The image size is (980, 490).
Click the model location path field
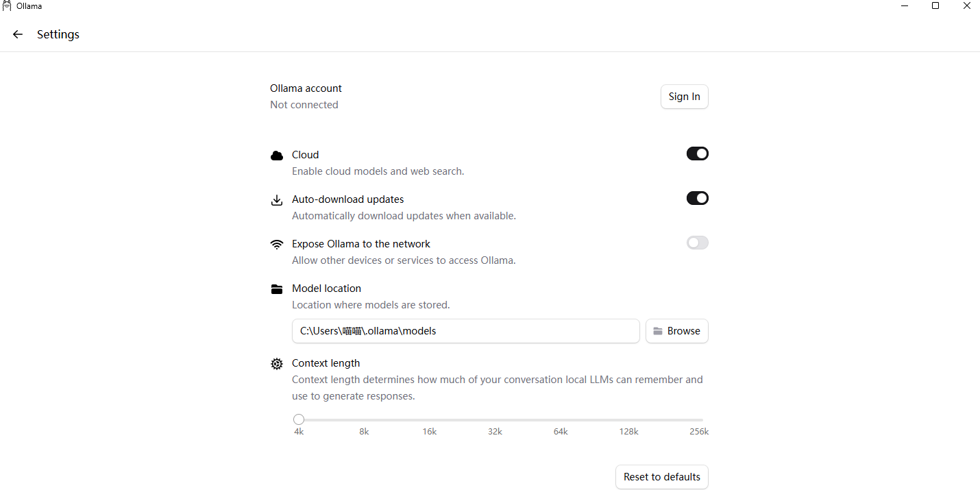coord(466,331)
